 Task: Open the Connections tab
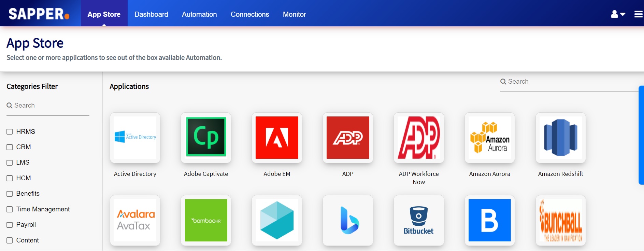pyautogui.click(x=250, y=14)
